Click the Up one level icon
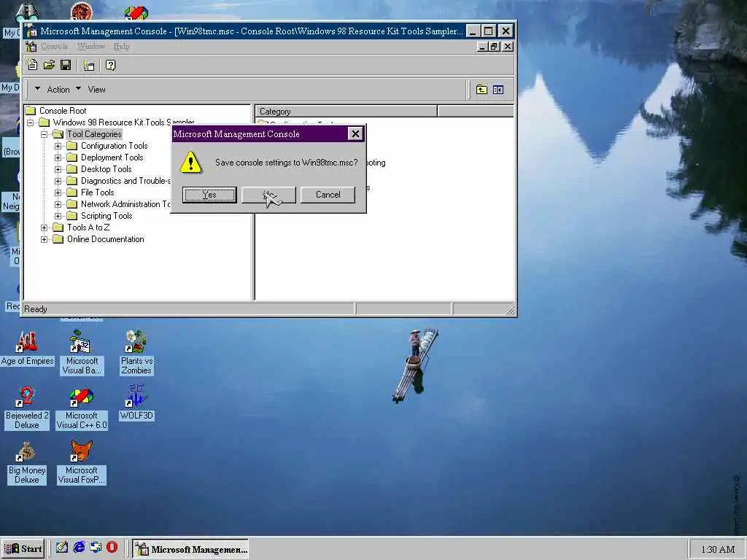The height and width of the screenshot is (560, 747). (x=481, y=90)
